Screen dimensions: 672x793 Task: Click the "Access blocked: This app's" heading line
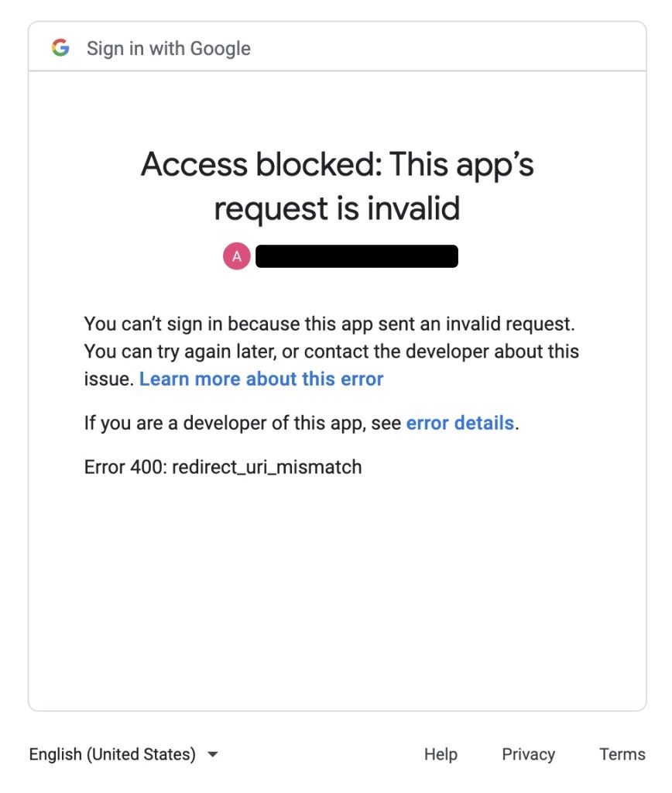(337, 164)
